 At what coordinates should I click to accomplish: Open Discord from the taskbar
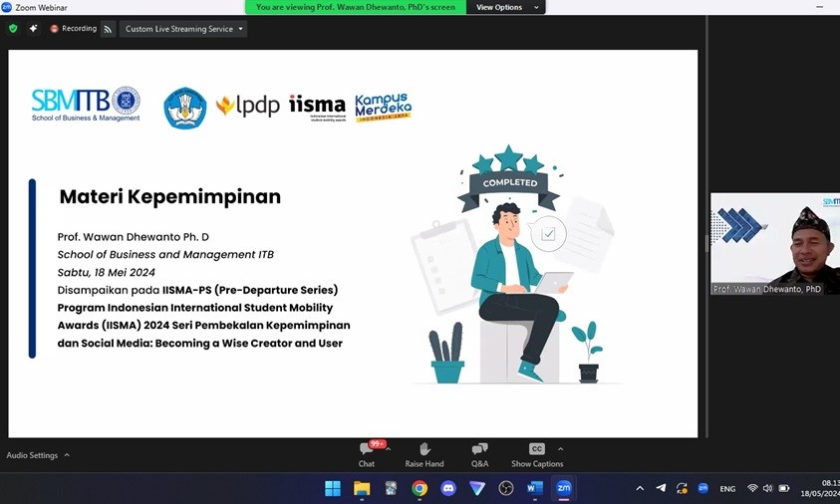(x=448, y=488)
